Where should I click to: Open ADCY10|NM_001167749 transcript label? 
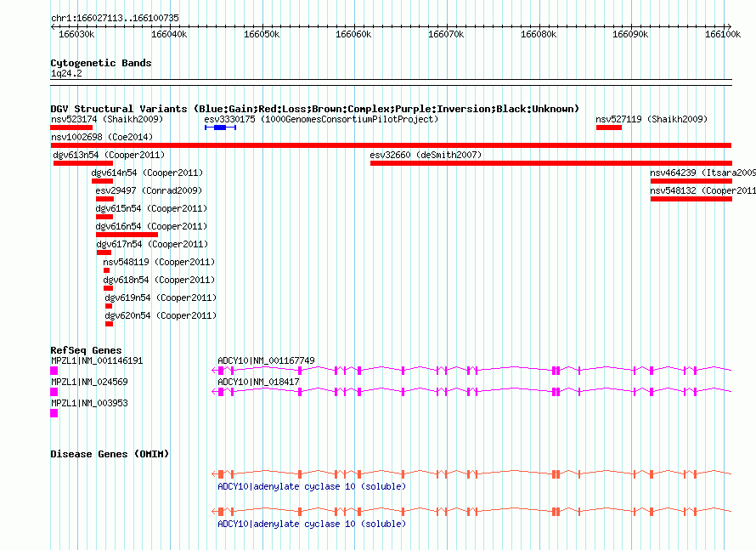[266, 361]
